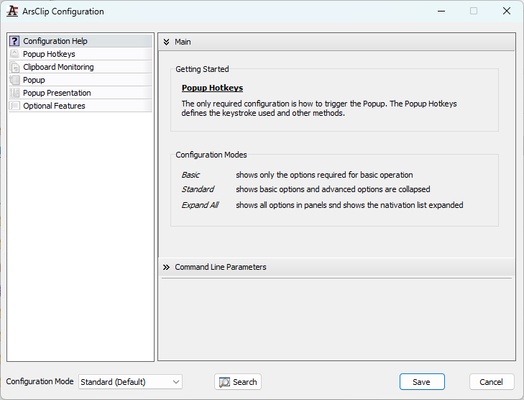Click the Command Line Parameters header title
This screenshot has height=400, width=524.
click(x=220, y=267)
